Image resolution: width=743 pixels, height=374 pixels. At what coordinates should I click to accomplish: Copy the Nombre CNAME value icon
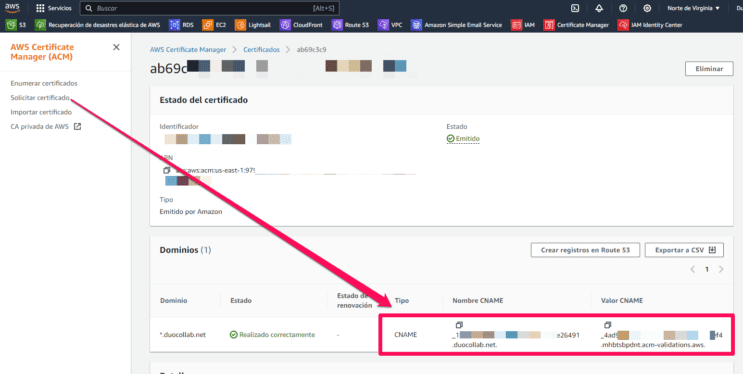click(x=458, y=325)
